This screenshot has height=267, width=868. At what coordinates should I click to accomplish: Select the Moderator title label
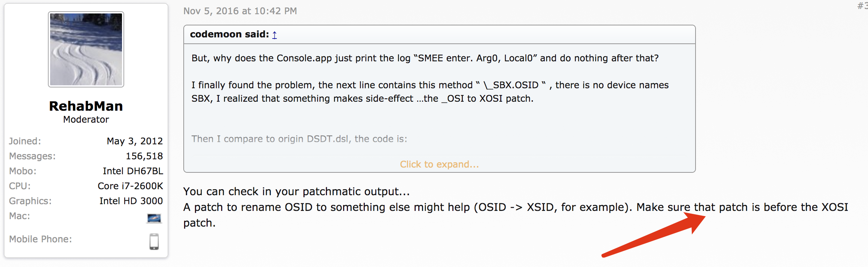tap(86, 119)
